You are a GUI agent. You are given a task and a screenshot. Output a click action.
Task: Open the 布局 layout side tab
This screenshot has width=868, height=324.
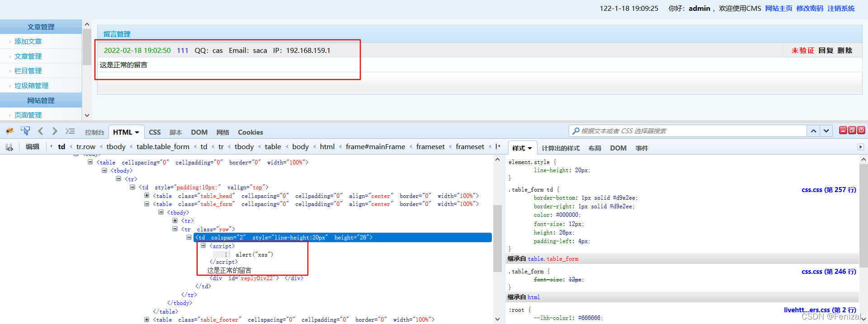(x=595, y=148)
